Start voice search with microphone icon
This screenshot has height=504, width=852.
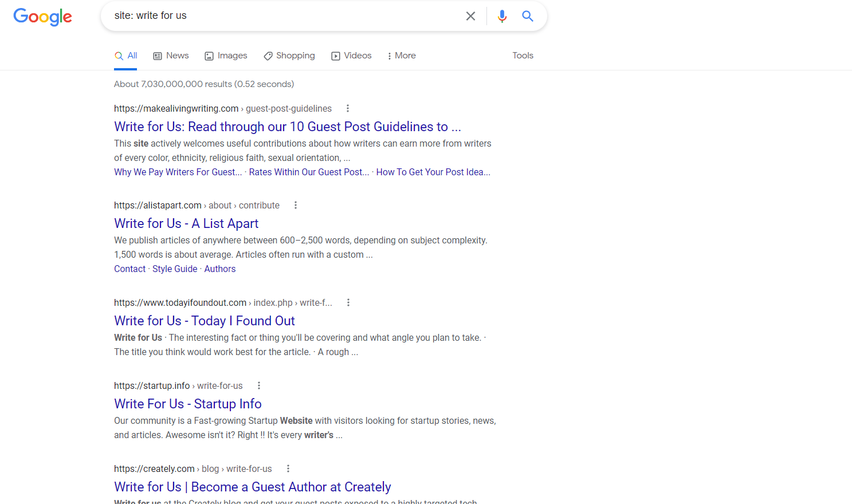tap(502, 16)
